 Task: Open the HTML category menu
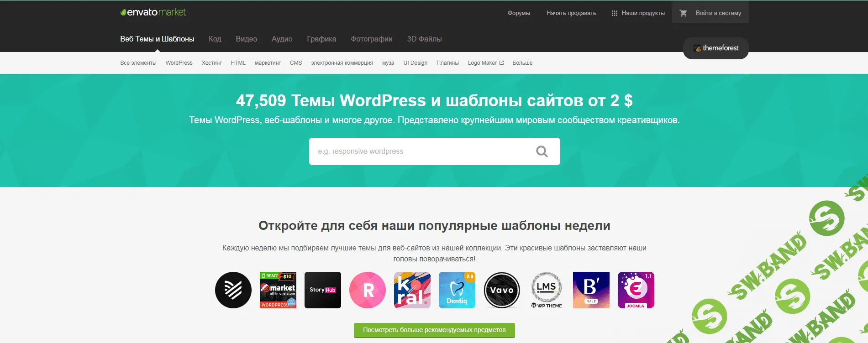(238, 63)
